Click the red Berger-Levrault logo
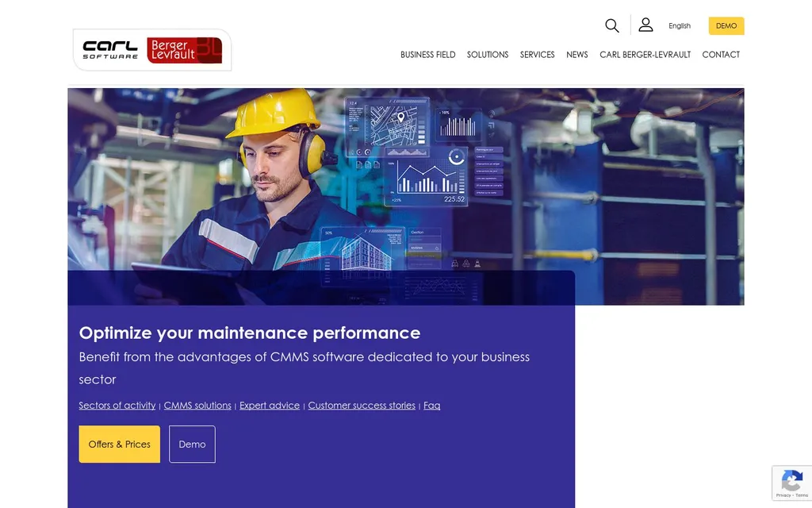 tap(184, 50)
